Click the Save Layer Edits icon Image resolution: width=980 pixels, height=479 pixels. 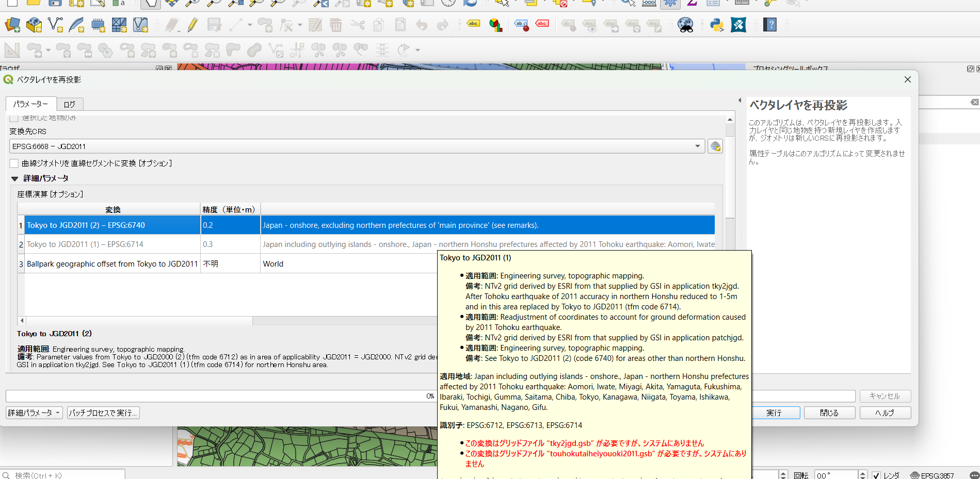(214, 25)
